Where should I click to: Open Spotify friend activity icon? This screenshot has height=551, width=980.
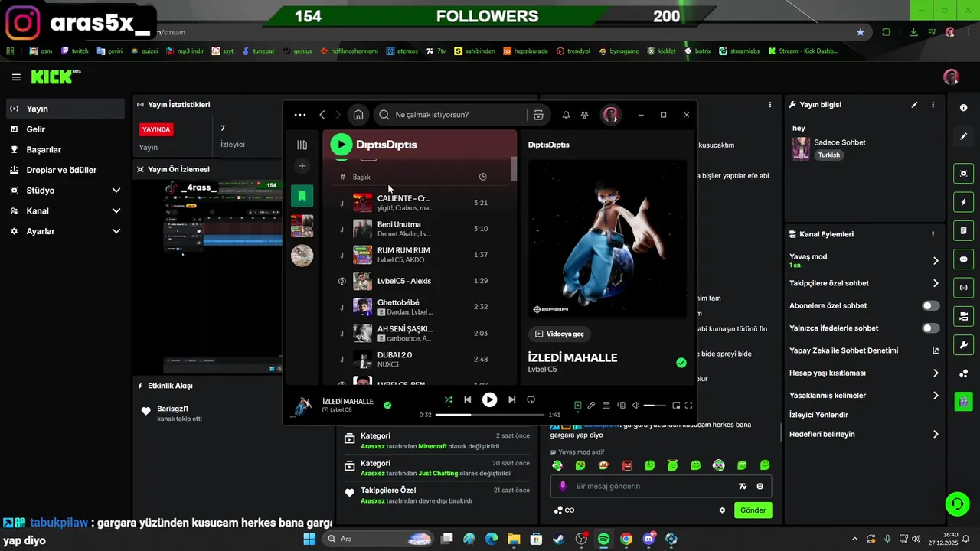(x=584, y=115)
